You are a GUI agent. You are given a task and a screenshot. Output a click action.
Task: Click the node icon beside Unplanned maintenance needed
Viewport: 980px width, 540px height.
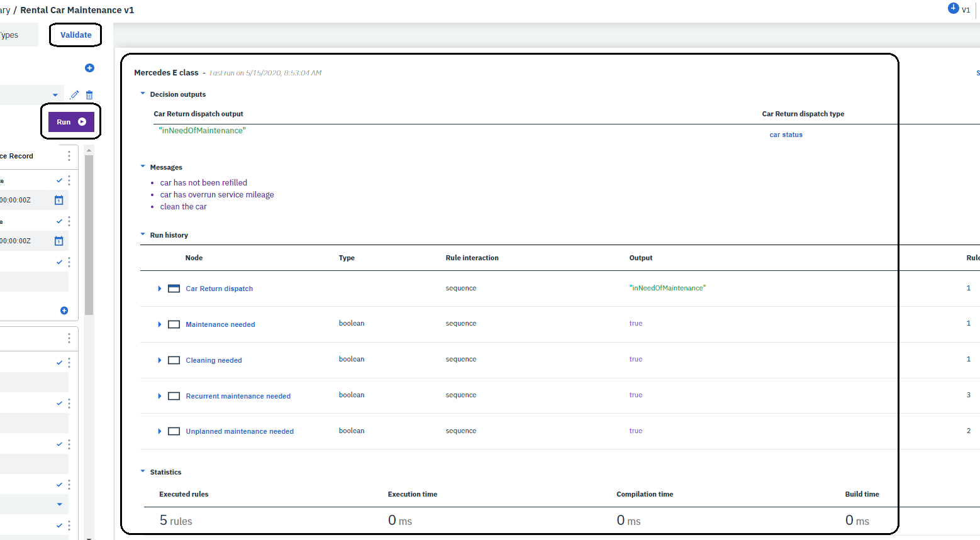[174, 431]
